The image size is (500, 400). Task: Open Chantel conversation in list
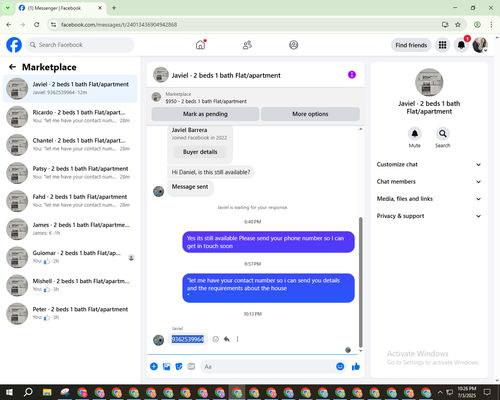tap(70, 145)
